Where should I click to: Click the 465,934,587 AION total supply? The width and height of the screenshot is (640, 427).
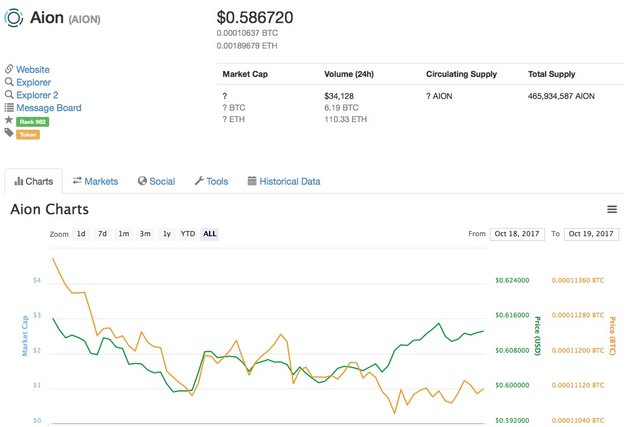coord(561,96)
